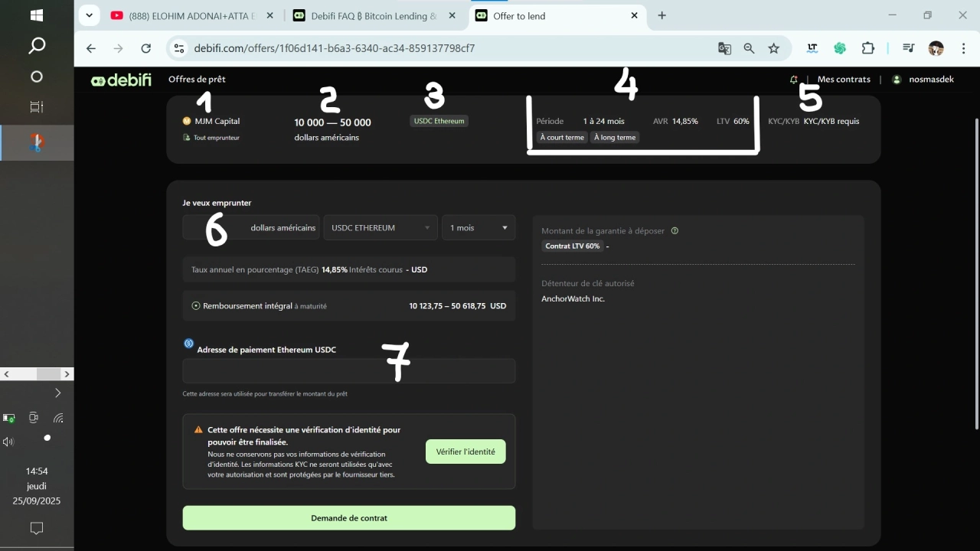Submit with the Demande de contrat button

[348, 518]
